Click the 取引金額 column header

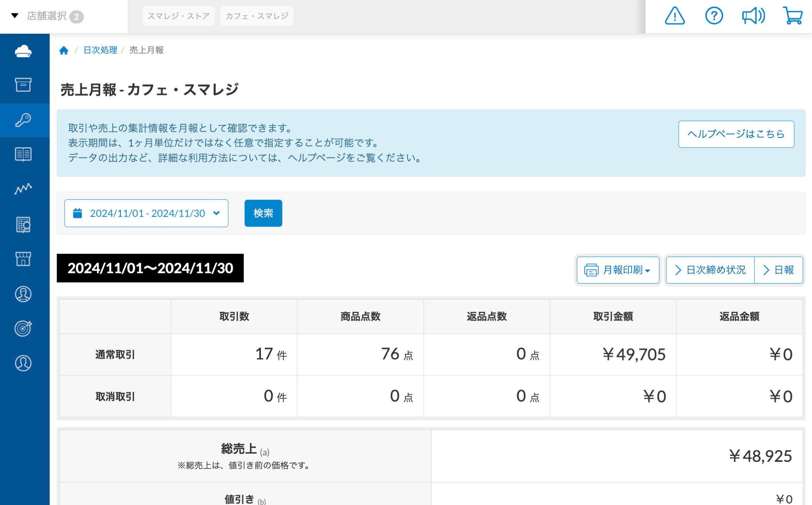[x=613, y=316]
